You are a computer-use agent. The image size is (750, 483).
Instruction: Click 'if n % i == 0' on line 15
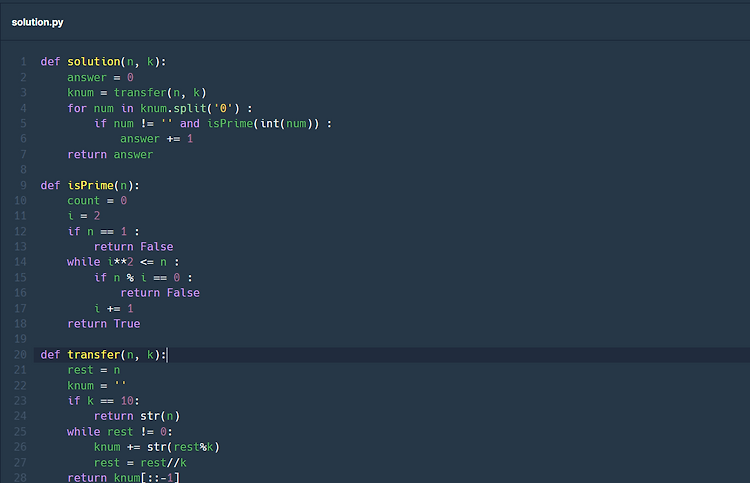[137, 277]
